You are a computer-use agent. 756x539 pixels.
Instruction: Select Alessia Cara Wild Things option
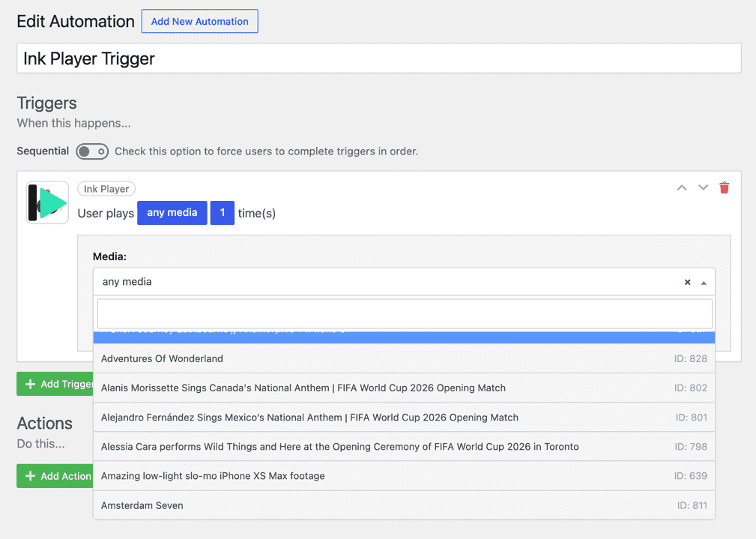pos(404,447)
